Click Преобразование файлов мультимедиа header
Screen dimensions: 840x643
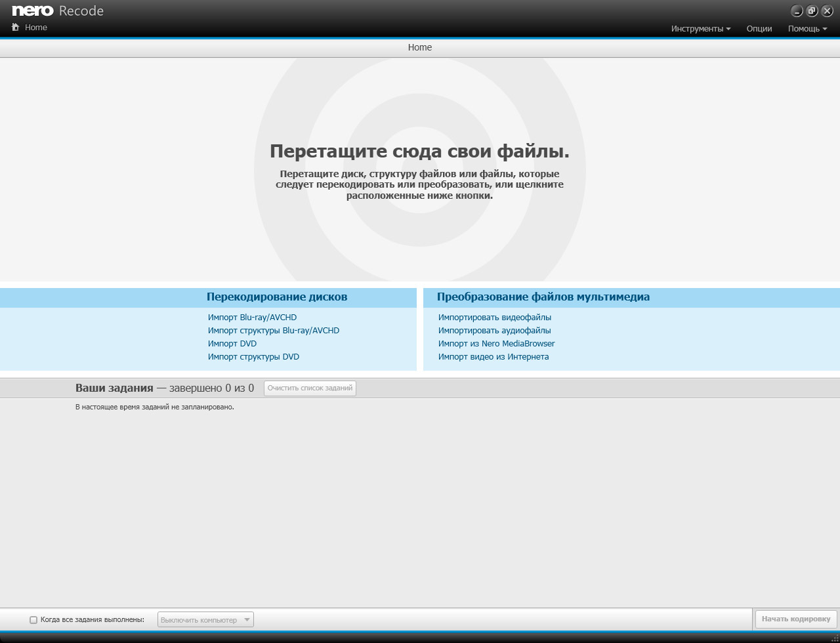(543, 297)
